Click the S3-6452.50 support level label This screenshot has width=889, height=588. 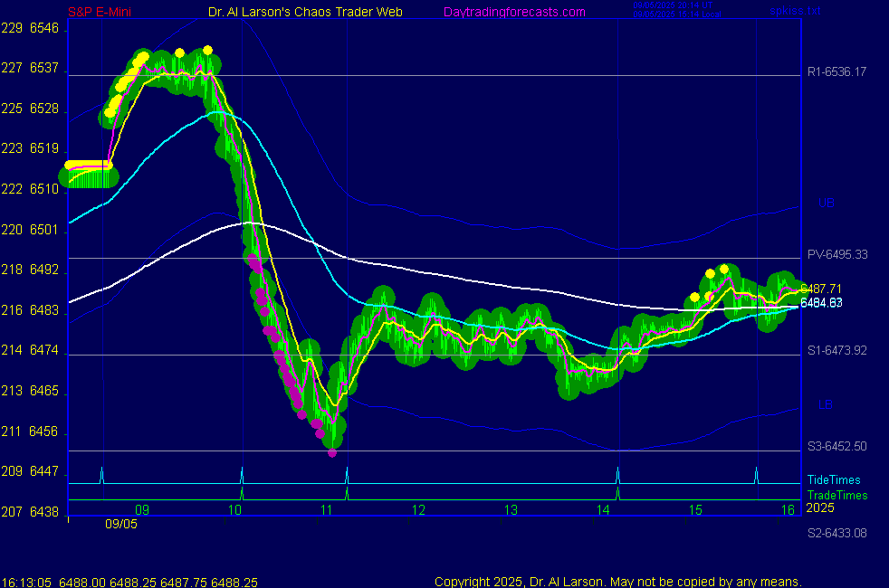[x=837, y=447]
